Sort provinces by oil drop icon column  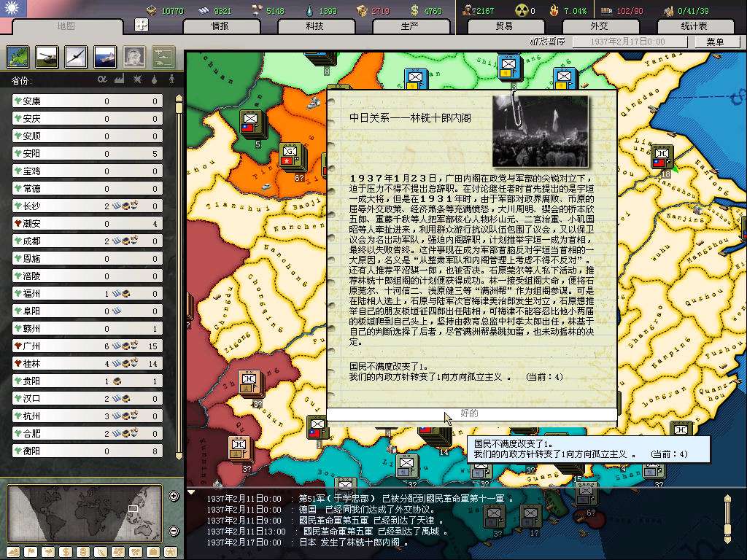coord(155,79)
